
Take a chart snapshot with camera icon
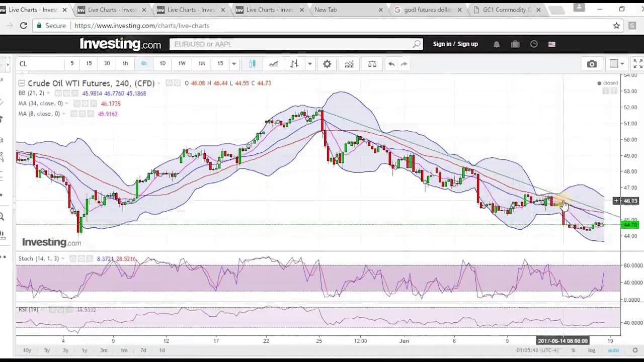coord(592,64)
